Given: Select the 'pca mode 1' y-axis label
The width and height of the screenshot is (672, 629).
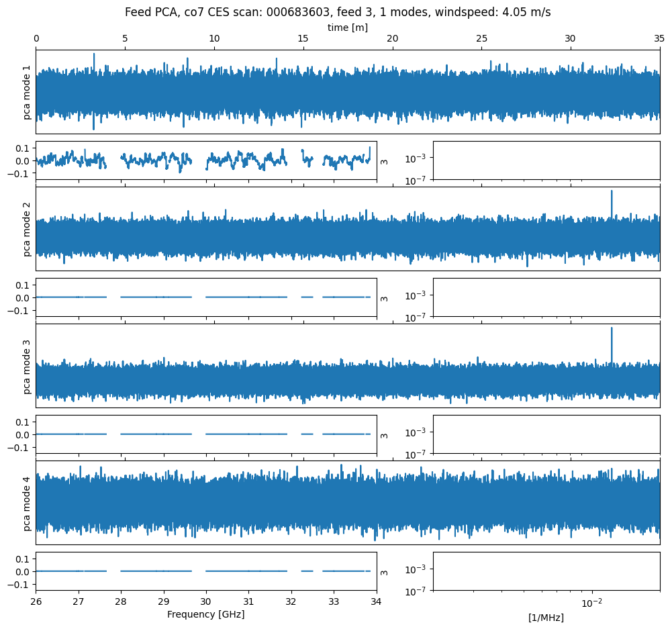Looking at the screenshot, I should click(27, 93).
